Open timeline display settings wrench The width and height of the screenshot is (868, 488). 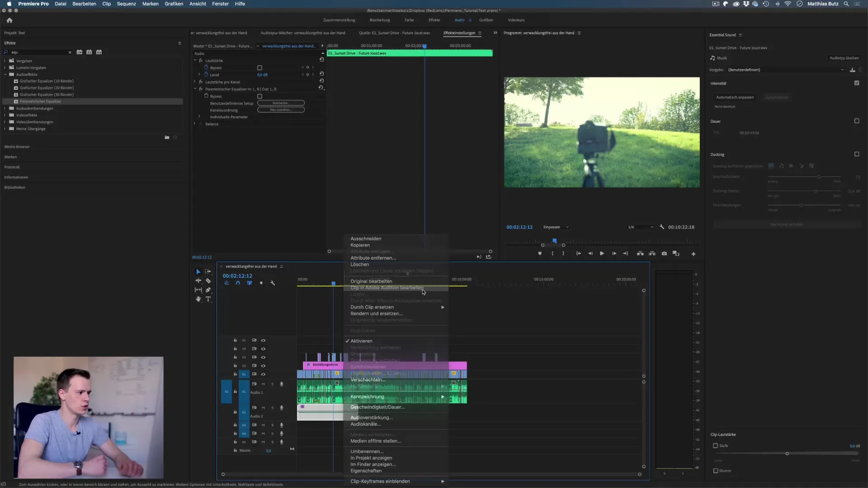(x=273, y=283)
